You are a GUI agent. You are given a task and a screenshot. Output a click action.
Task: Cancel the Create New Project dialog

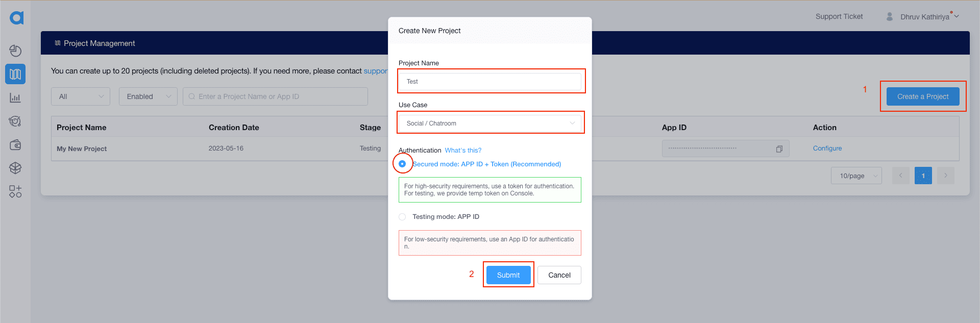tap(559, 275)
